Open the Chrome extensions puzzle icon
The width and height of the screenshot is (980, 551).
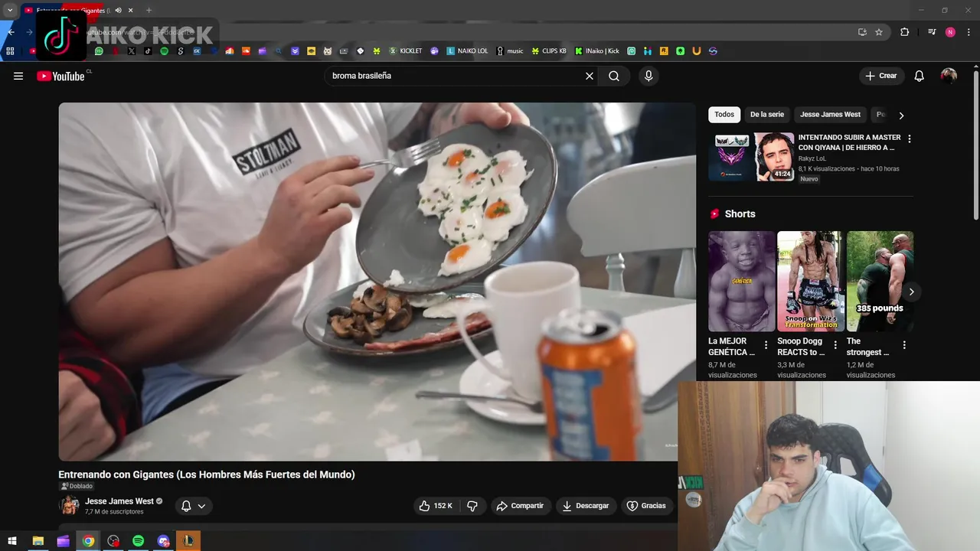tap(905, 32)
